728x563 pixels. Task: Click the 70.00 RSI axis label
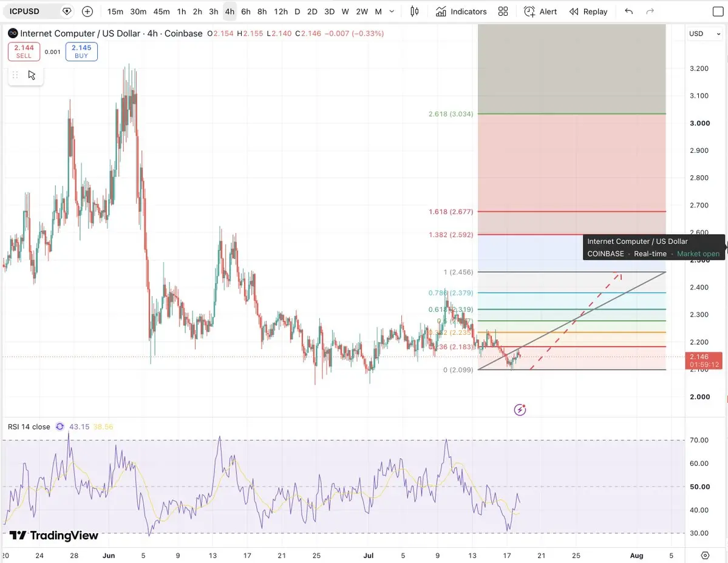point(699,440)
